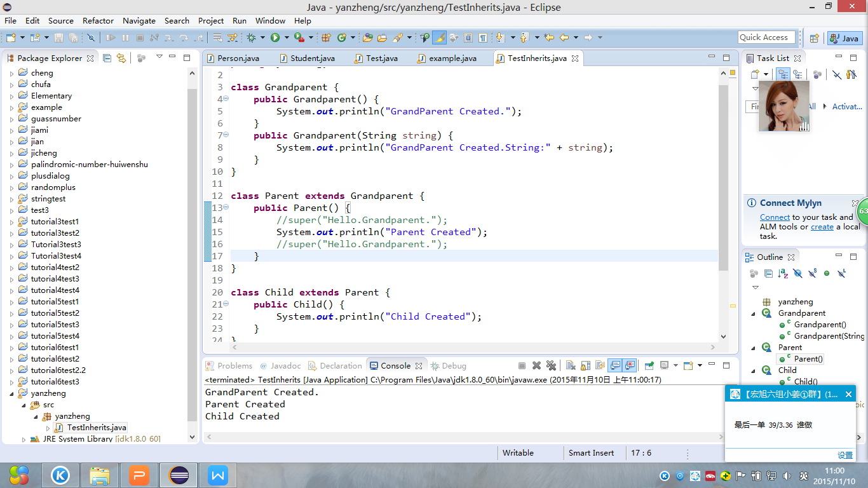Click the editor vertical scrollbar thumb
This screenshot has width=868, height=488.
tap(723, 177)
